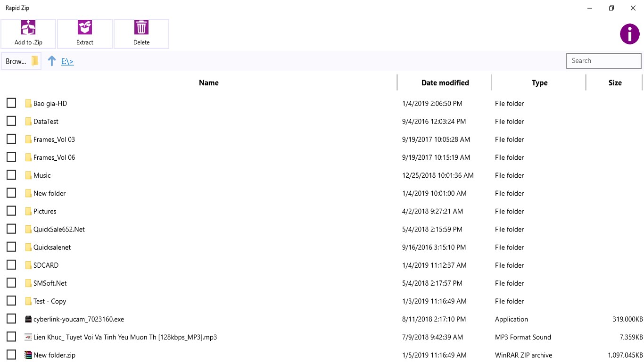Click the SMSoft.Net folder icon
Screen dimensions: 644x362
point(28,283)
